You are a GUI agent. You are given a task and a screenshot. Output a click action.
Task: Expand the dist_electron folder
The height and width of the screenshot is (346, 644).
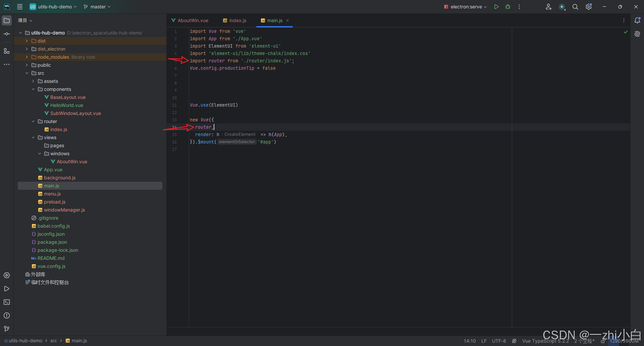[x=27, y=49]
